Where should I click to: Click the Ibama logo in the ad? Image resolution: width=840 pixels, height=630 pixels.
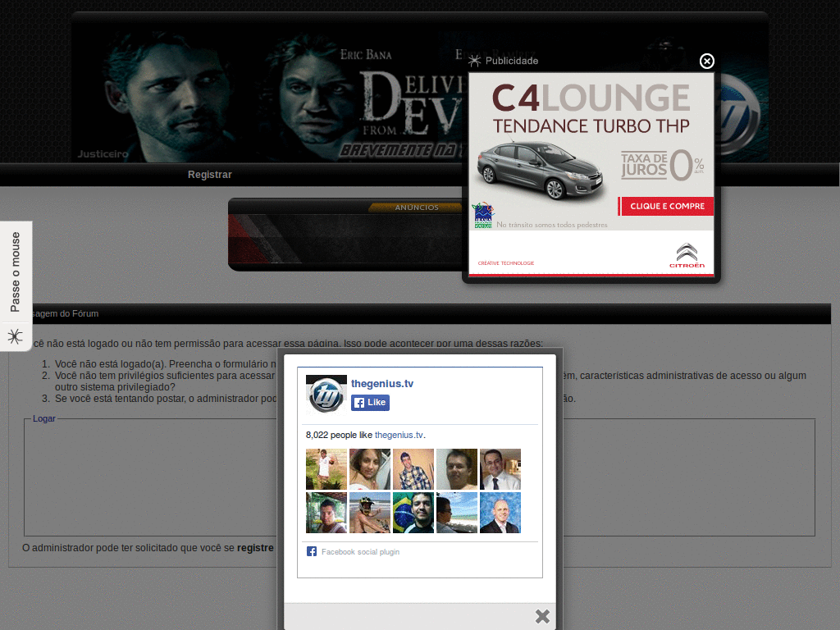coord(483,216)
